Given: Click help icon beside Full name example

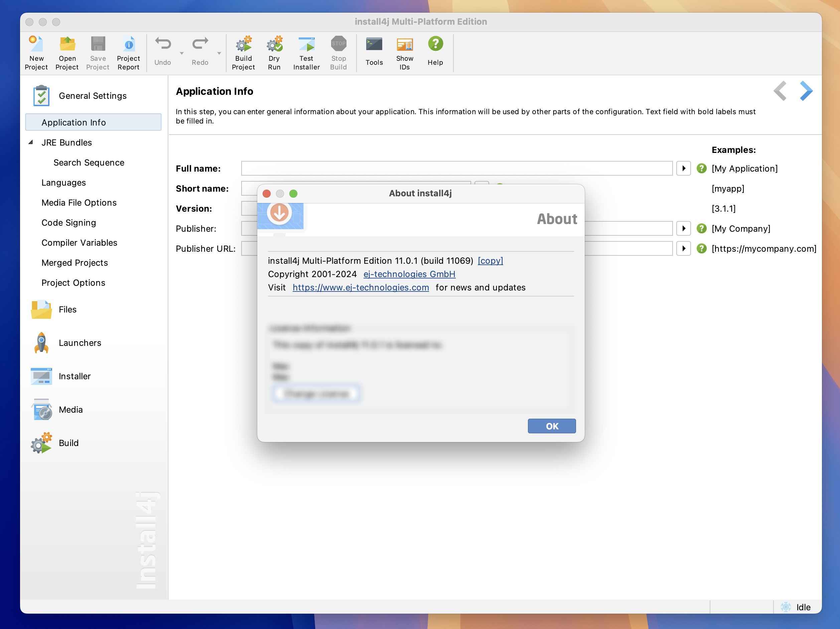Looking at the screenshot, I should coord(701,169).
